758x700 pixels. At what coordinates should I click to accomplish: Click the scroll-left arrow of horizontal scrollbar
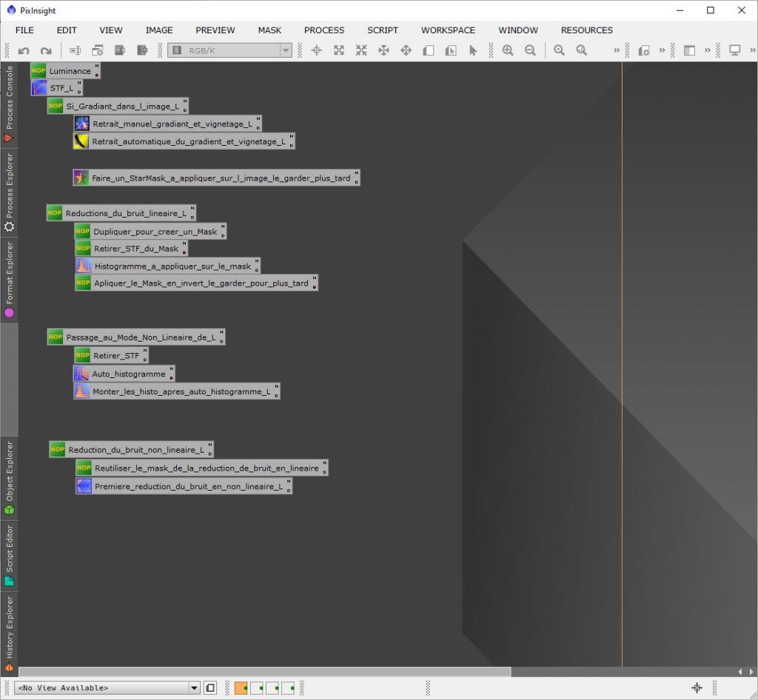pos(740,671)
